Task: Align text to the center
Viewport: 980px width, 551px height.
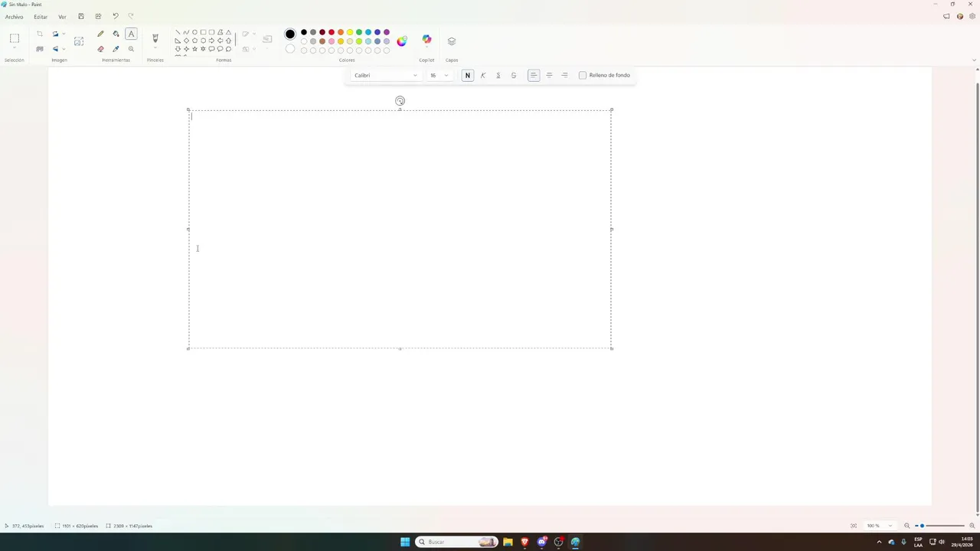Action: (549, 75)
